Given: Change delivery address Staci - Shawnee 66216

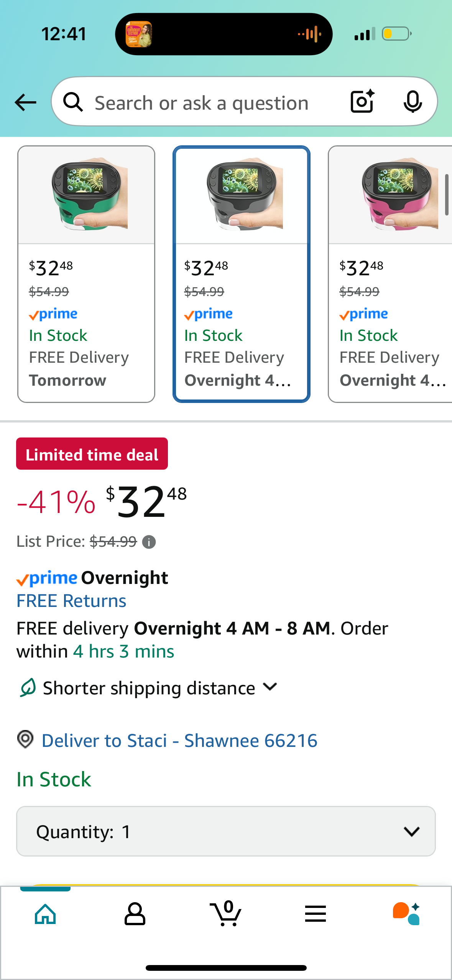Looking at the screenshot, I should 179,740.
